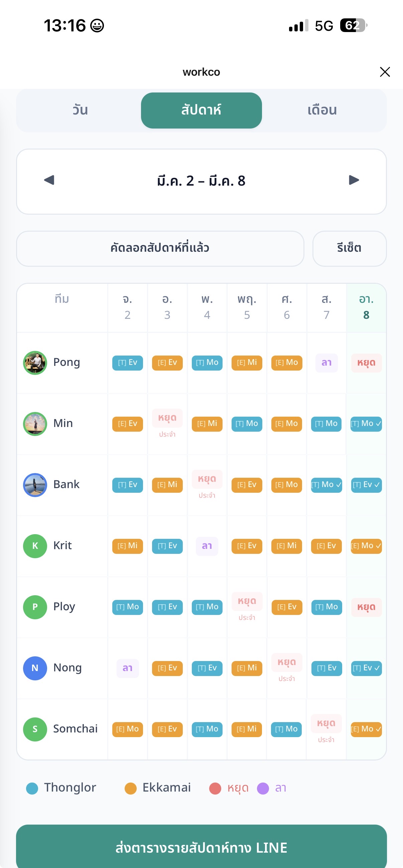Switch to the วัน tab
The height and width of the screenshot is (868, 403).
[80, 110]
